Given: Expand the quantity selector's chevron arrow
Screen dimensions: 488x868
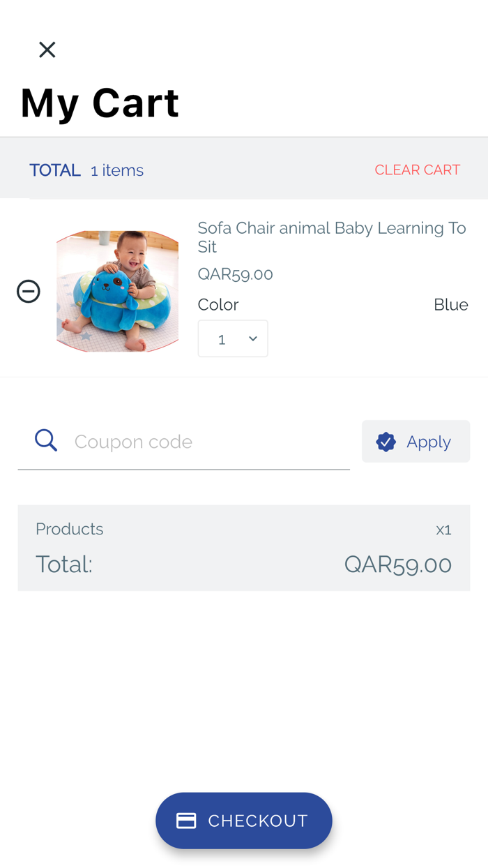Looking at the screenshot, I should (x=253, y=338).
